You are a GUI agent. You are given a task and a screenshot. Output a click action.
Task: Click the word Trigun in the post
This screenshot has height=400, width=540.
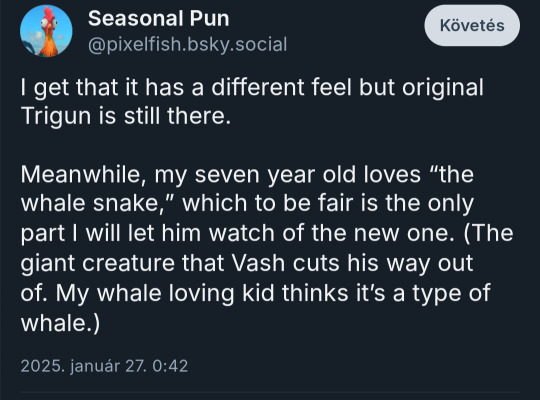(58, 116)
